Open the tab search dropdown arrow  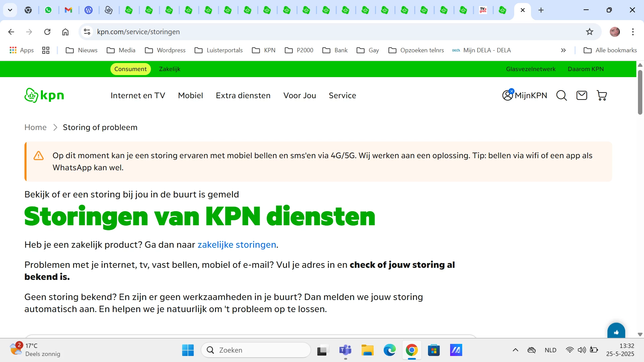click(10, 10)
